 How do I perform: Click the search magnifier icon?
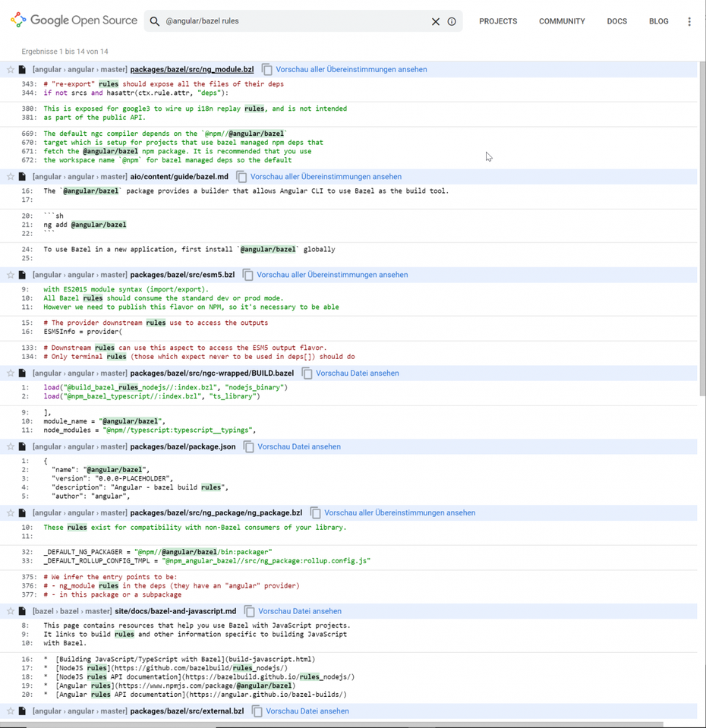pos(155,21)
